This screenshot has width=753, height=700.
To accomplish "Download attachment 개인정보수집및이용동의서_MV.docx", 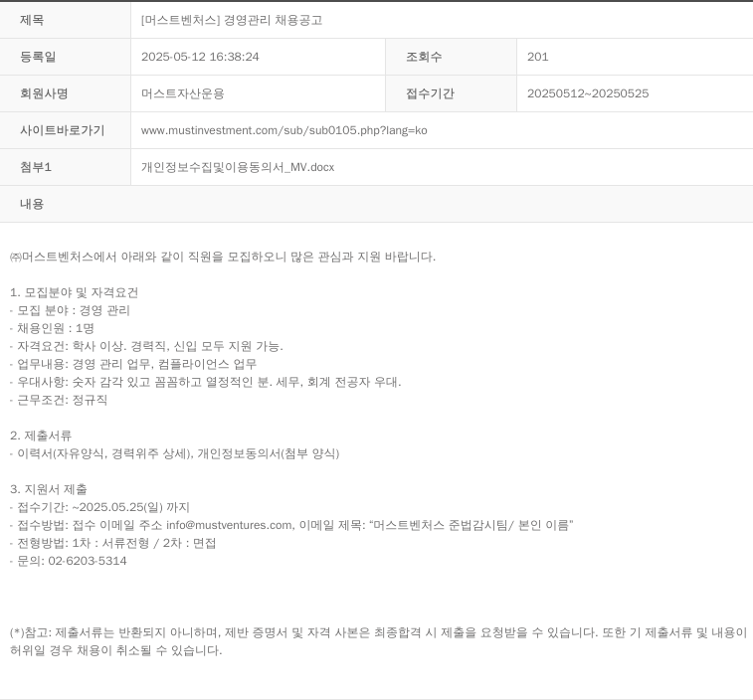I will [238, 168].
